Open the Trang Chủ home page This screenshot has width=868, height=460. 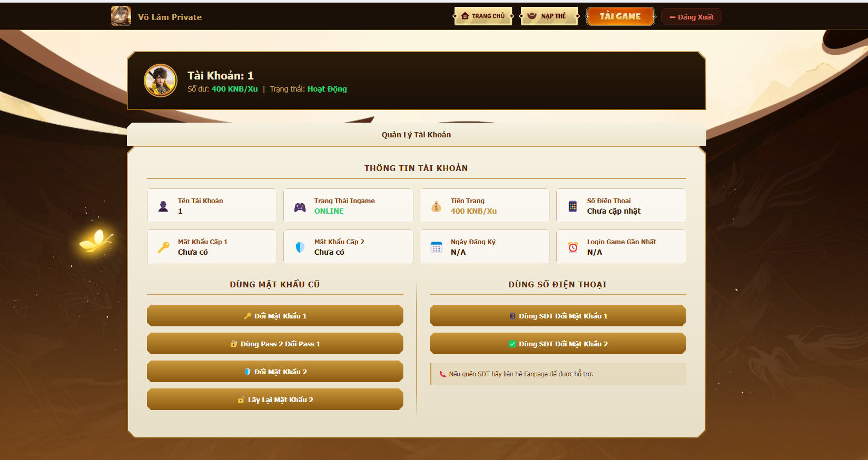pos(483,16)
